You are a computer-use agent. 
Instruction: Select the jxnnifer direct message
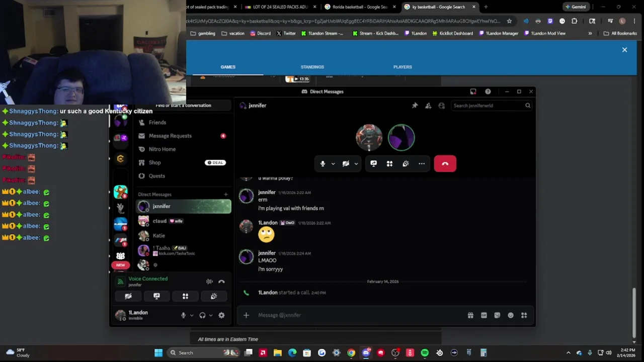pyautogui.click(x=184, y=206)
